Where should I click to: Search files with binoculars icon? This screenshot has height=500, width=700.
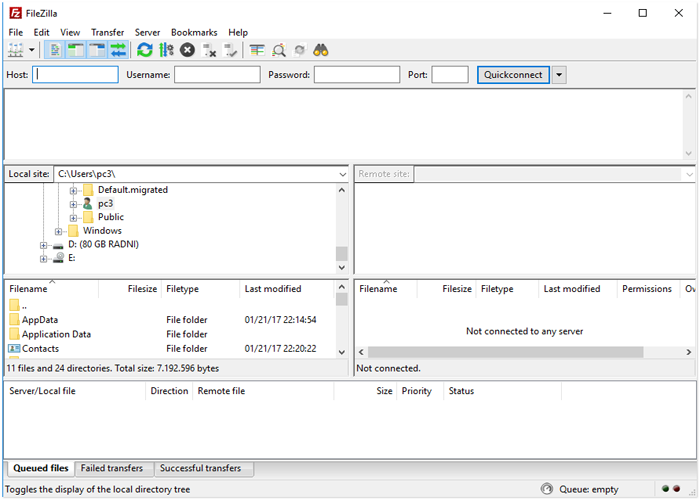click(x=321, y=50)
